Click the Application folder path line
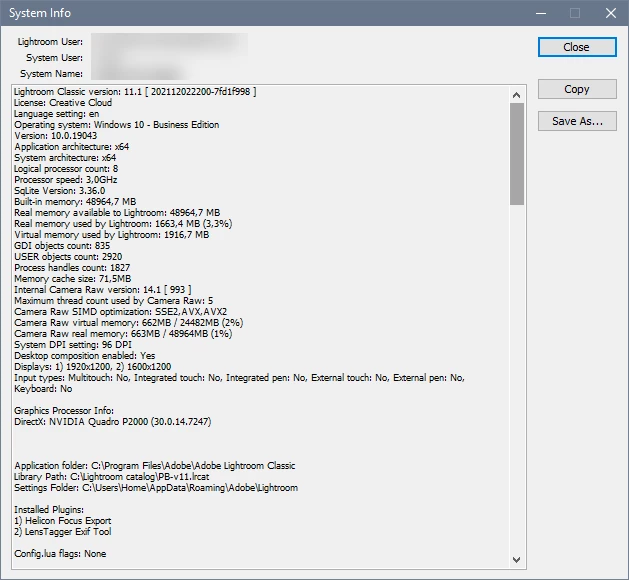629x580 pixels. tap(154, 466)
